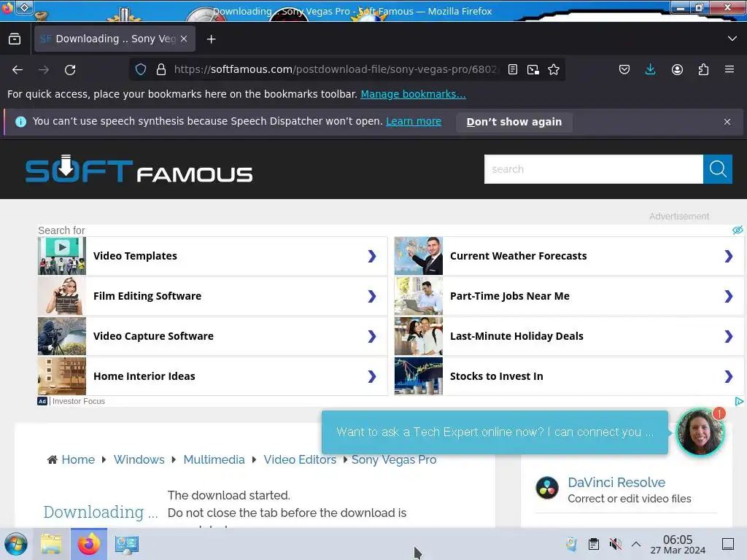Click the blue search magnifier button

718,169
